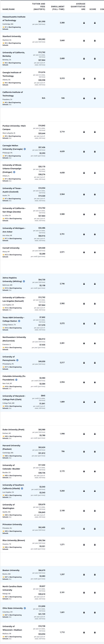Image resolution: width=104 pixels, height=644 pixels.
Task: Sort by the Tuition and Fees column header
Action: tap(39, 6)
